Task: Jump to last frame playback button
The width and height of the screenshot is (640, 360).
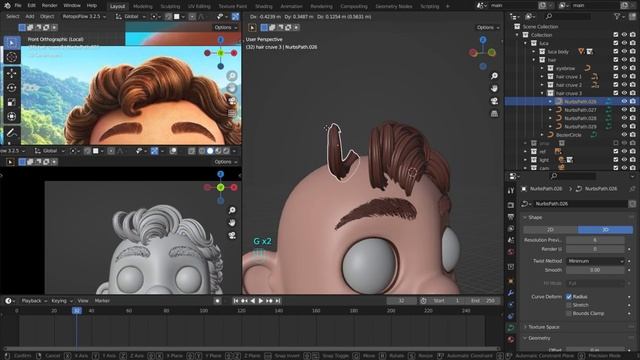Action: 278,301
